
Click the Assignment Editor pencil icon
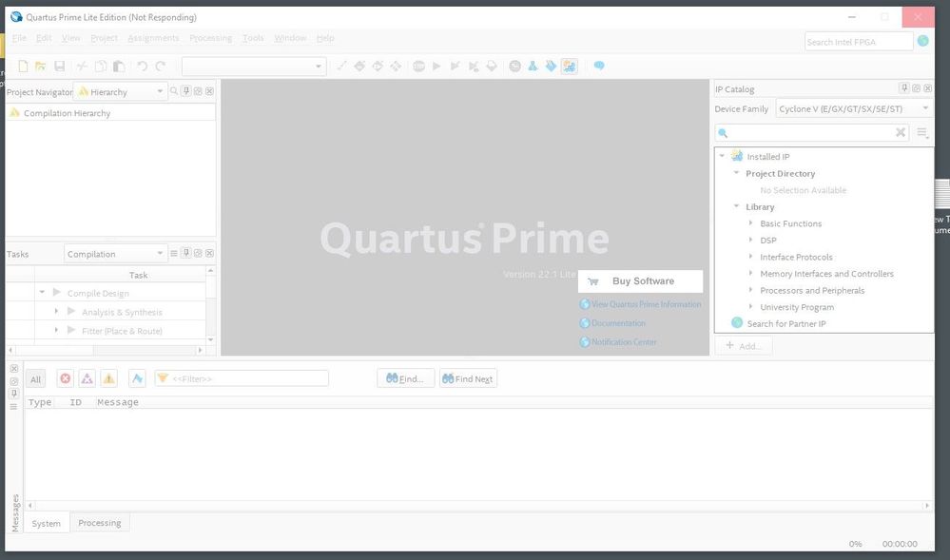coord(341,66)
